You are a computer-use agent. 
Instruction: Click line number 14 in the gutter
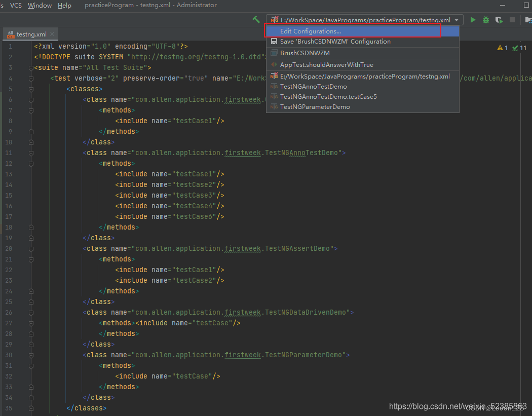click(9, 184)
